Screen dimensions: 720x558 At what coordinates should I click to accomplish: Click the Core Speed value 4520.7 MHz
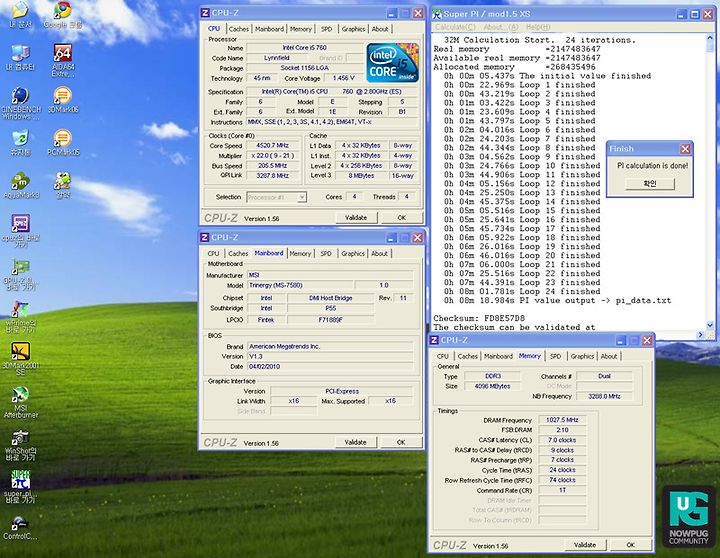coord(273,146)
